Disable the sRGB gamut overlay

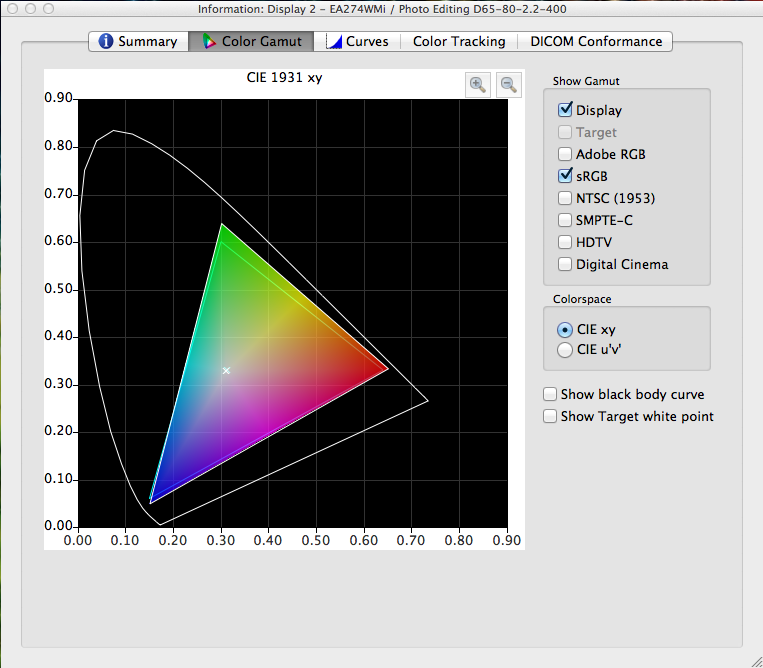[x=565, y=176]
